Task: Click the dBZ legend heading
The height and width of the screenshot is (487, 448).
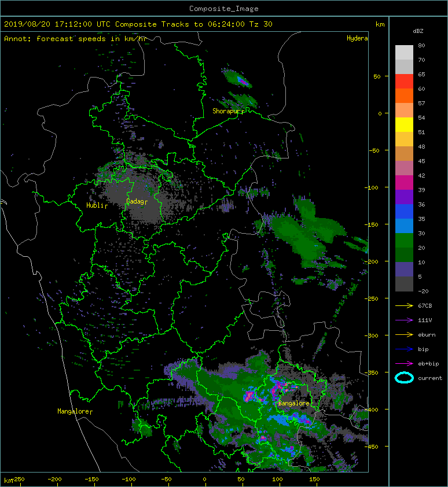Action: 418,31
